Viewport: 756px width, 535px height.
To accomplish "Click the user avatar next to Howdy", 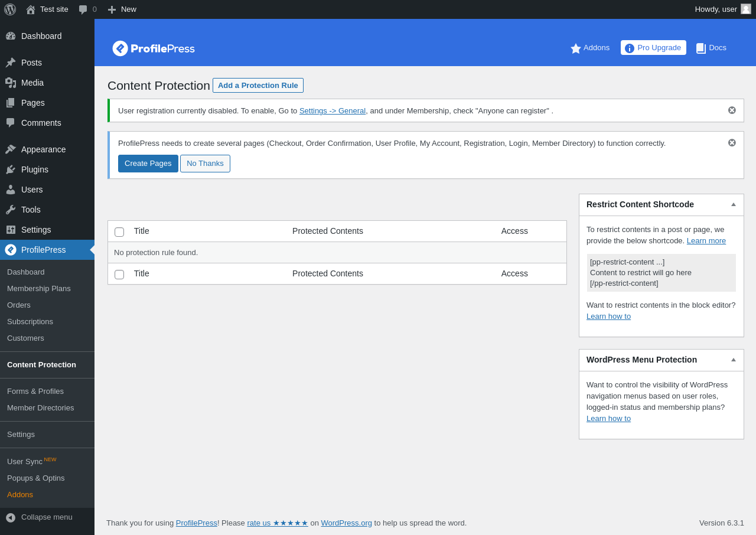I will (x=746, y=9).
